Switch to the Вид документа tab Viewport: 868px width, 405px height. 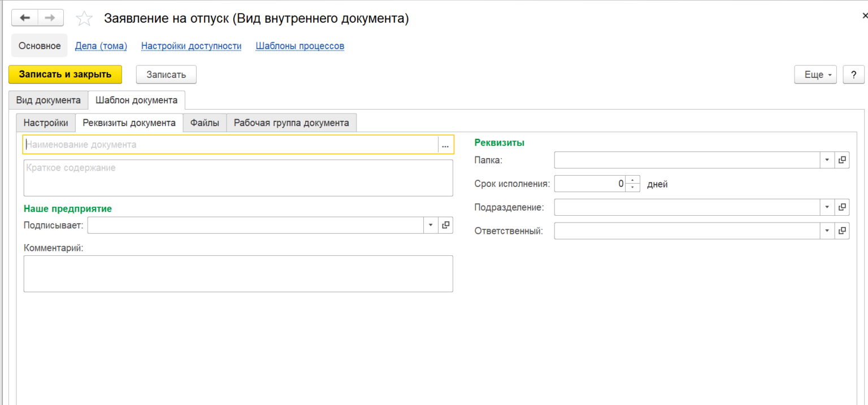(x=48, y=100)
